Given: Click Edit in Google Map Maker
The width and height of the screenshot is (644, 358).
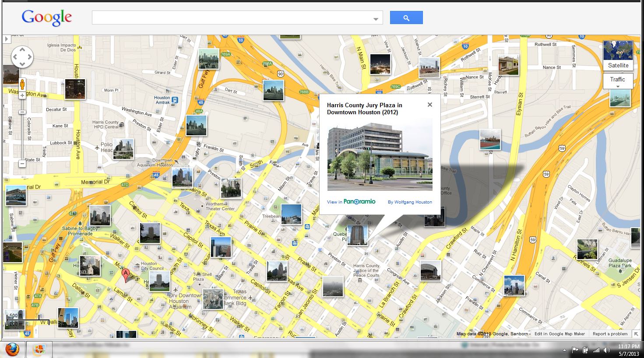Looking at the screenshot, I should (560, 334).
